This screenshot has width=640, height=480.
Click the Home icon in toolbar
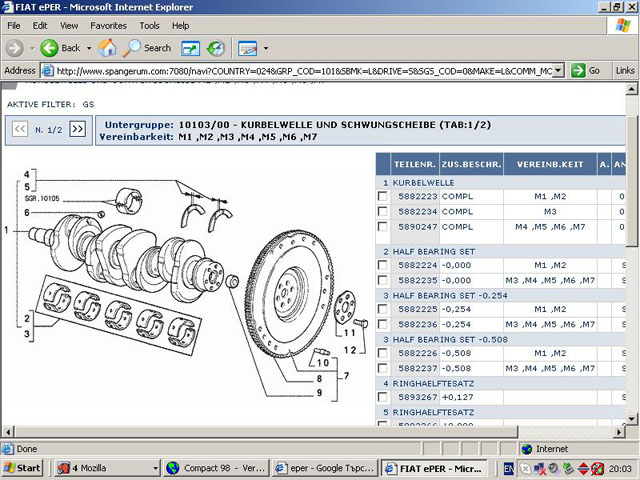108,48
